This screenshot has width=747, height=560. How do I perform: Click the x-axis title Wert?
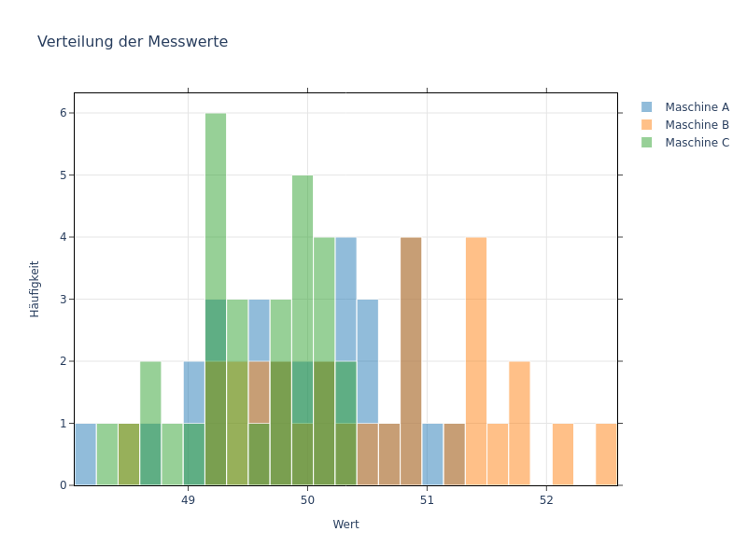tap(345, 525)
